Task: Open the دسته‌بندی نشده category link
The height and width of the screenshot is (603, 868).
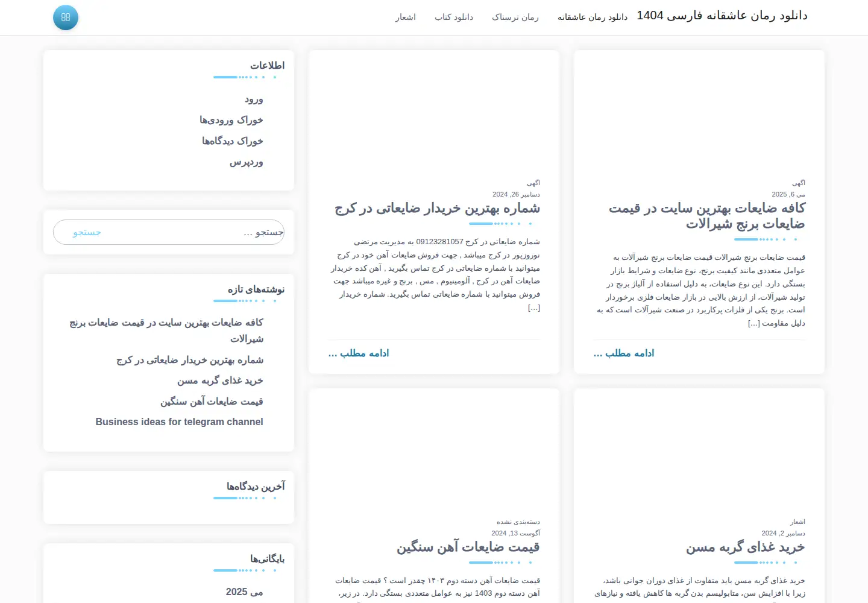Action: 518,522
